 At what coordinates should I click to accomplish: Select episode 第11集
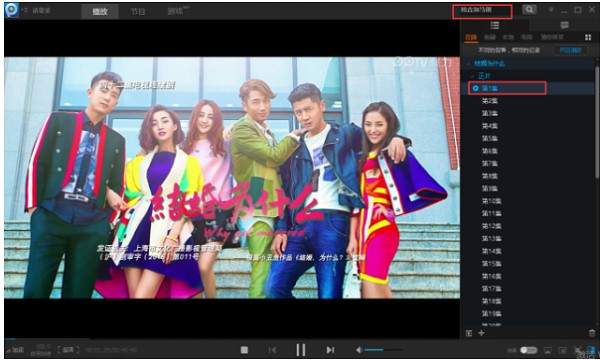[491, 213]
